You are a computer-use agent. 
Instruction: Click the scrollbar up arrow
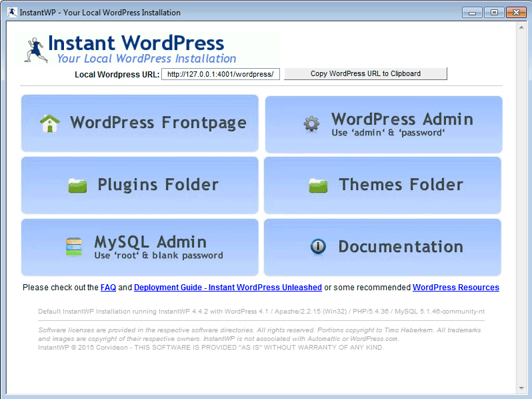tap(521, 27)
